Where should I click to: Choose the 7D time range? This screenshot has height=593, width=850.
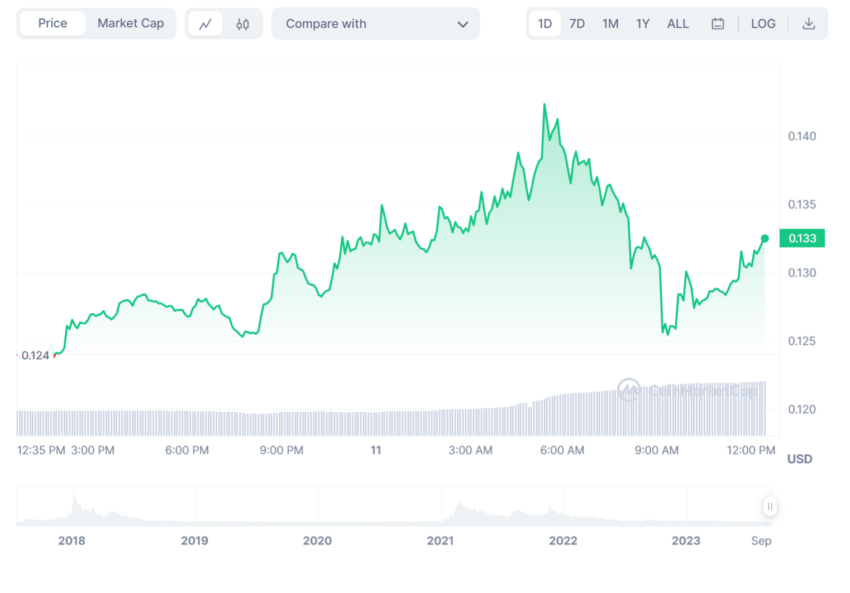pyautogui.click(x=577, y=24)
